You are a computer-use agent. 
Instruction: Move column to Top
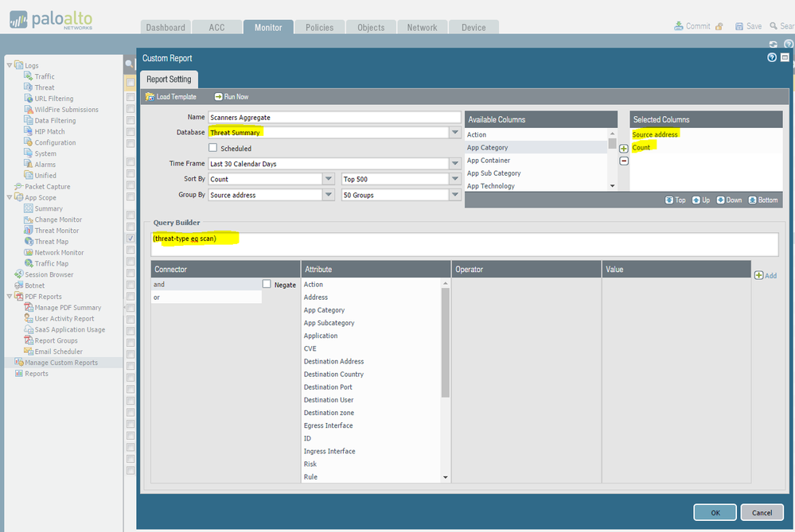(x=669, y=200)
